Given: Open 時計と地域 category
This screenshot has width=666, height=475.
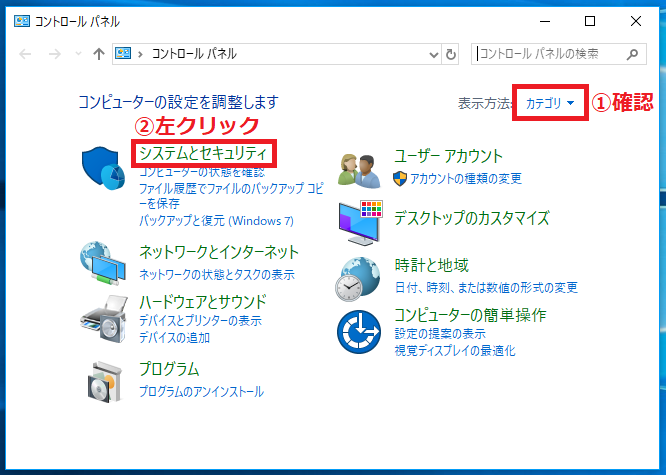Looking at the screenshot, I should coord(432,265).
